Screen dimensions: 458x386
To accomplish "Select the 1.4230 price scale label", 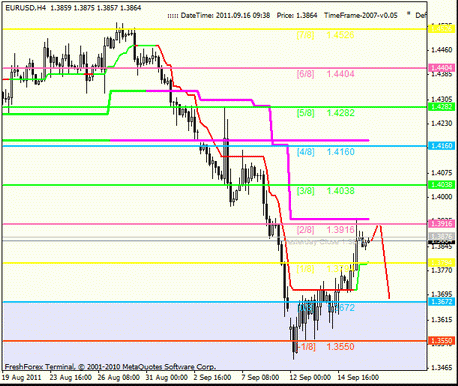I will [442, 124].
